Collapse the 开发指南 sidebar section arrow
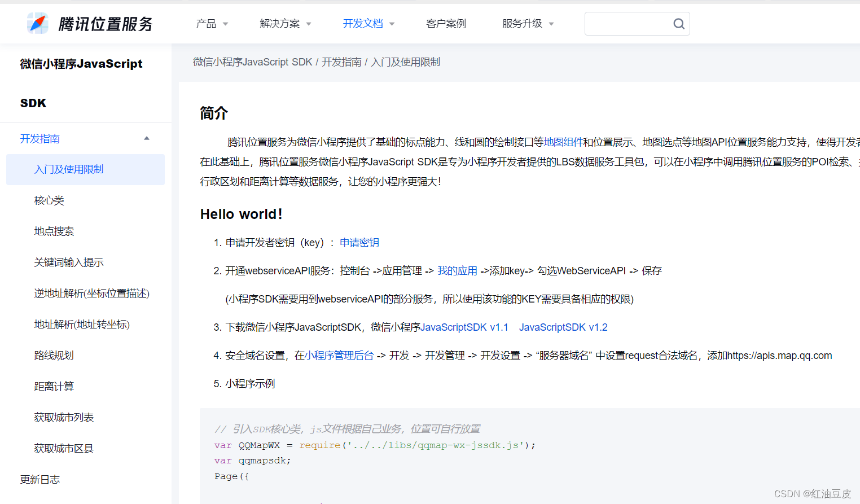860x504 pixels. (147, 138)
